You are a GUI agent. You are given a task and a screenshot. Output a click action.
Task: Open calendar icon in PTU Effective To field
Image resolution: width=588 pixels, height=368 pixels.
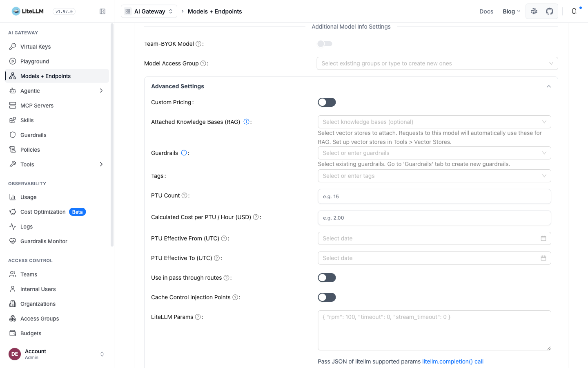tap(543, 258)
